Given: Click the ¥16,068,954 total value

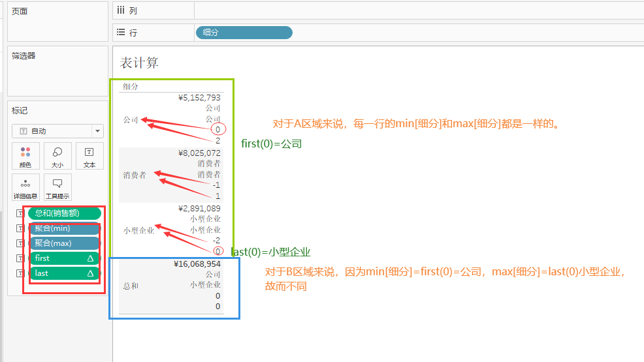Looking at the screenshot, I should [197, 264].
